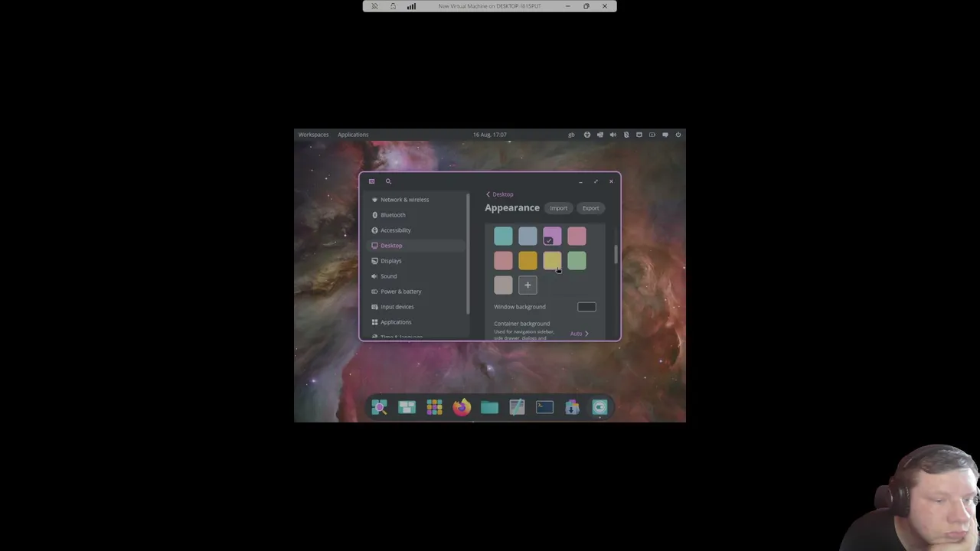Click the Power & battery icon

coord(374,292)
